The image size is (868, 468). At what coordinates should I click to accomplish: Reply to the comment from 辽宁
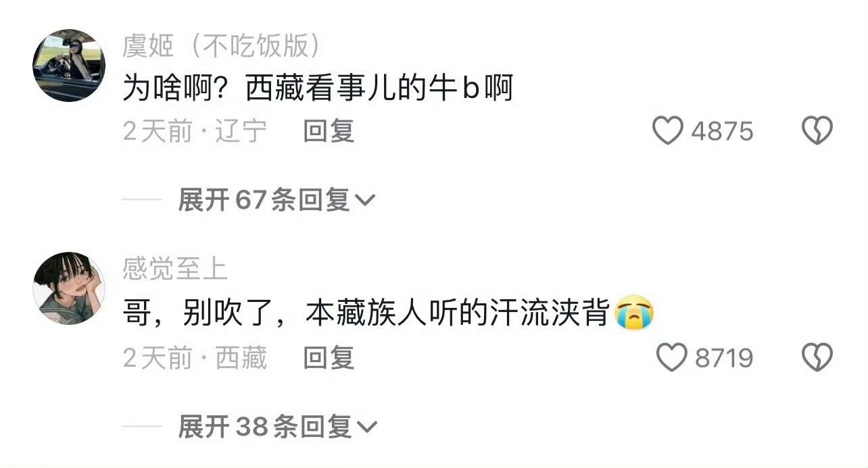pos(329,131)
